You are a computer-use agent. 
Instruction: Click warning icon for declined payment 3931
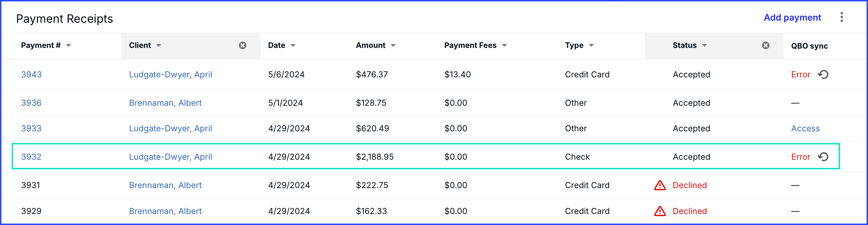[x=660, y=185]
